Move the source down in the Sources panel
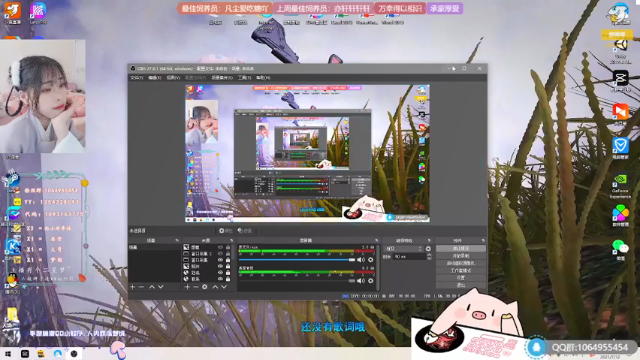This screenshot has height=360, width=640. tap(224, 287)
